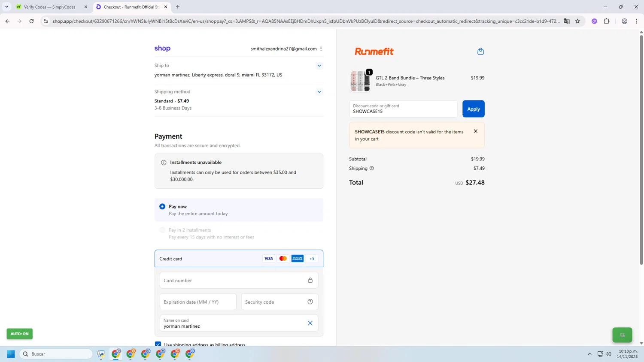Show hidden system tray icons
Image resolution: width=644 pixels, height=362 pixels.
coord(589,354)
